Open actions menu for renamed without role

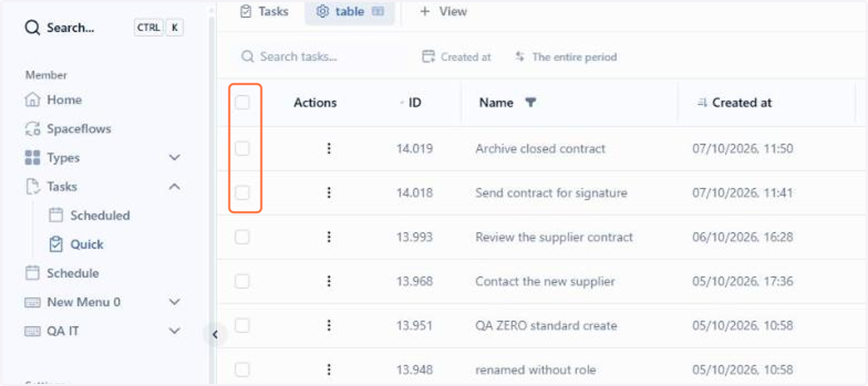[329, 369]
